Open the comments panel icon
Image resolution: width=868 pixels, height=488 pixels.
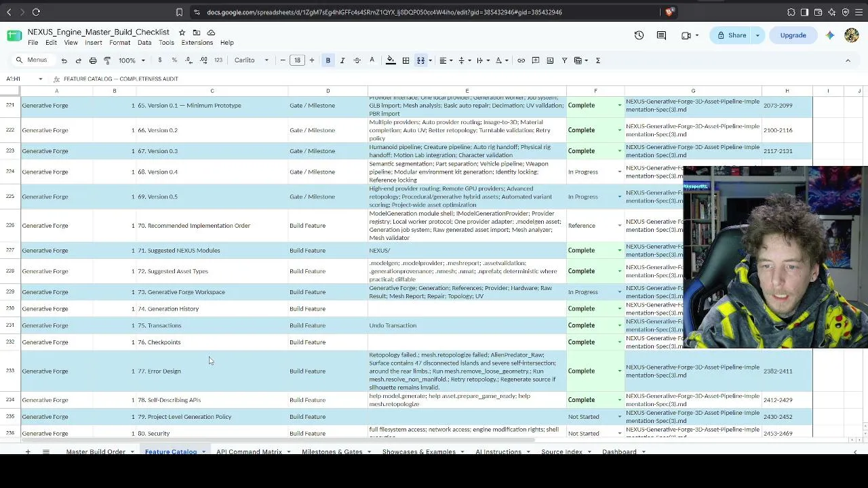[x=661, y=35]
